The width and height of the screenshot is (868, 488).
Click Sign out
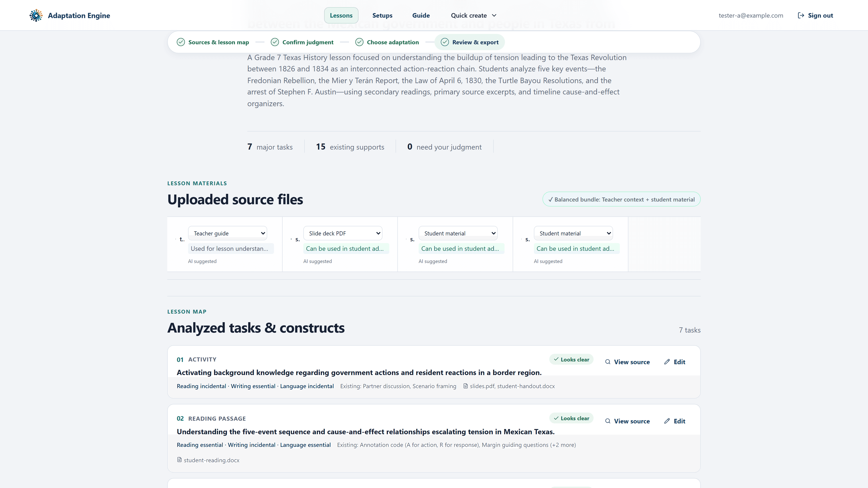(x=815, y=16)
